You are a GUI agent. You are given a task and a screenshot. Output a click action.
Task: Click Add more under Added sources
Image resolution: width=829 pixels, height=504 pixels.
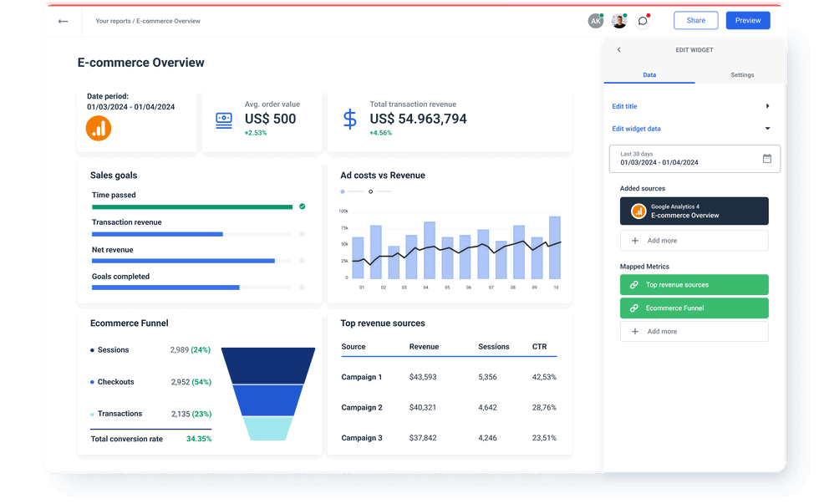pyautogui.click(x=694, y=241)
